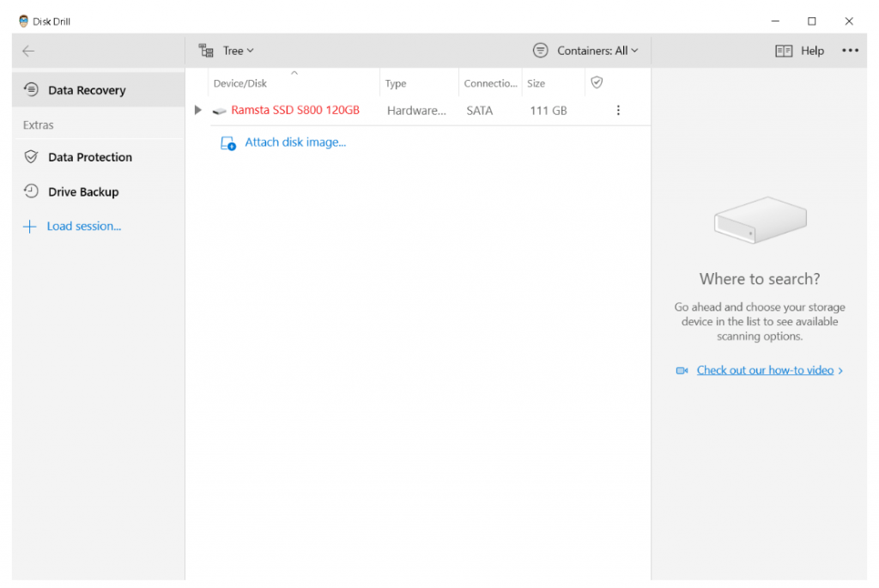Select Data Recovery in sidebar
Image resolution: width=879 pixels, height=588 pixels.
pyautogui.click(x=87, y=90)
